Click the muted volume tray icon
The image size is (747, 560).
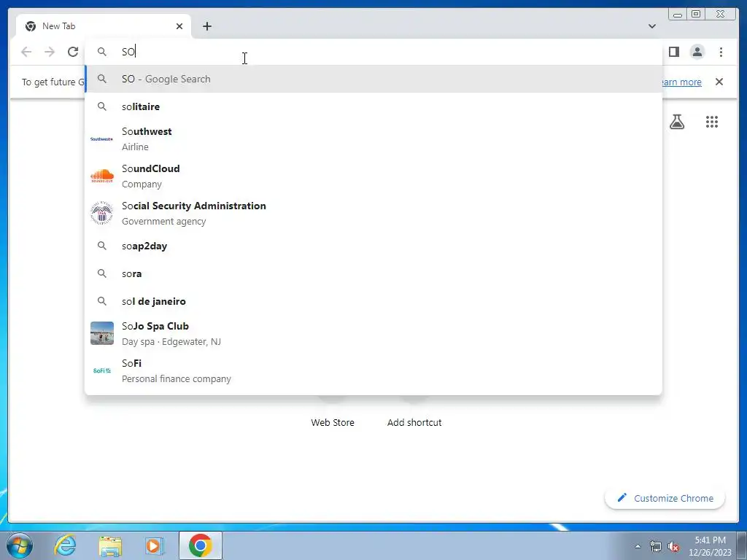pos(673,547)
